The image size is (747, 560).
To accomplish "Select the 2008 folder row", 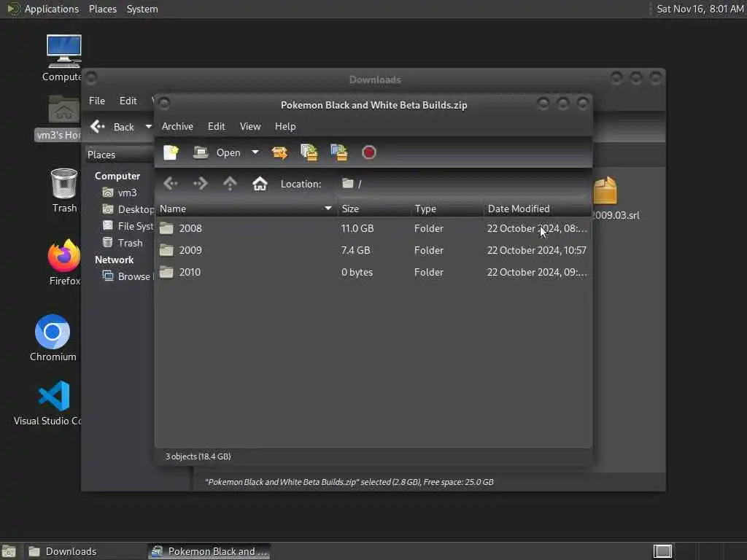I will pyautogui.click(x=373, y=228).
